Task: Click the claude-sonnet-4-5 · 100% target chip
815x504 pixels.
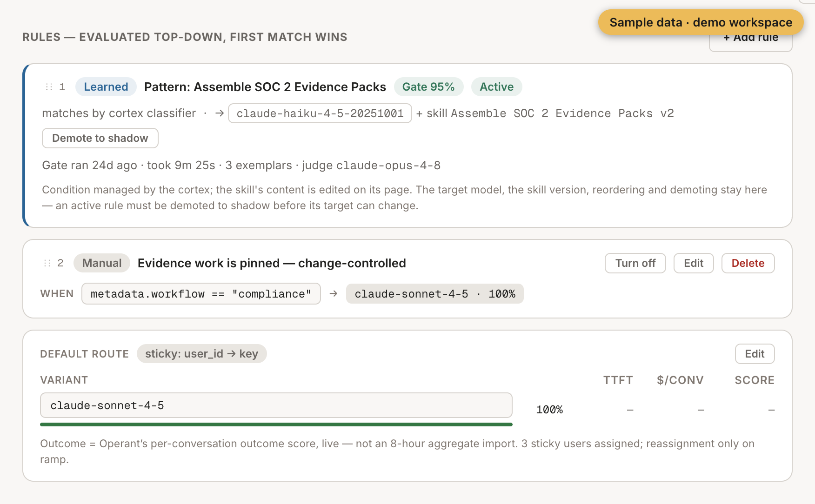Action: pyautogui.click(x=435, y=294)
